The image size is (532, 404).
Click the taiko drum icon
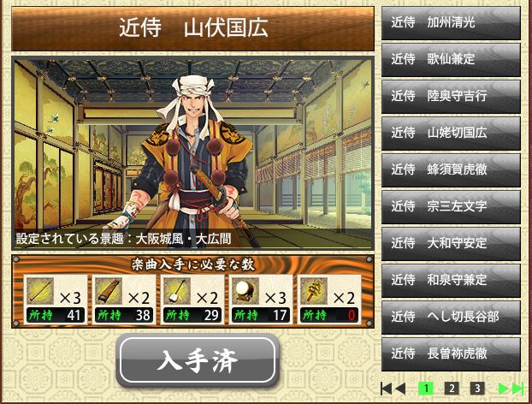(x=245, y=291)
